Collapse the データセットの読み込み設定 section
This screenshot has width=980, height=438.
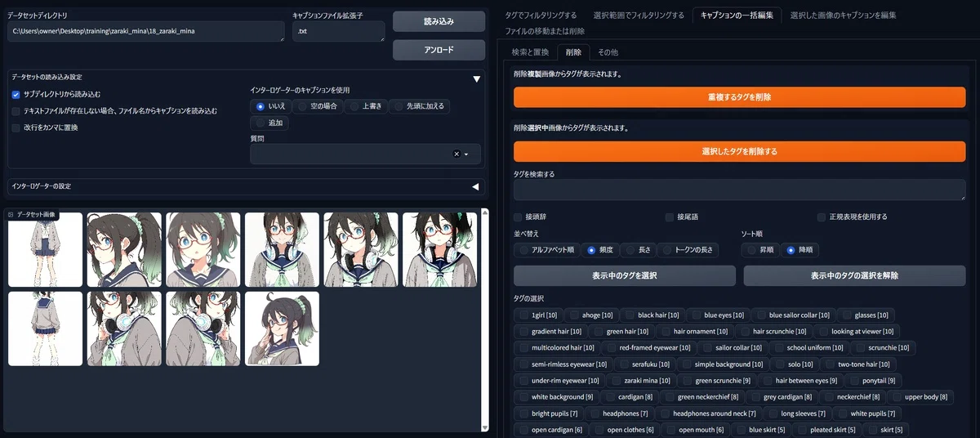click(x=476, y=79)
